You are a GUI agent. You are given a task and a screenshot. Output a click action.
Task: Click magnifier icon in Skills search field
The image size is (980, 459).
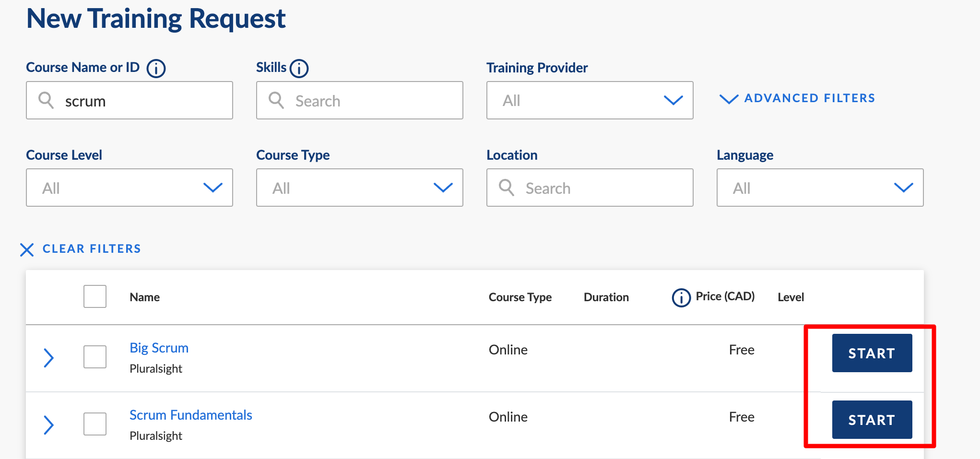(276, 100)
